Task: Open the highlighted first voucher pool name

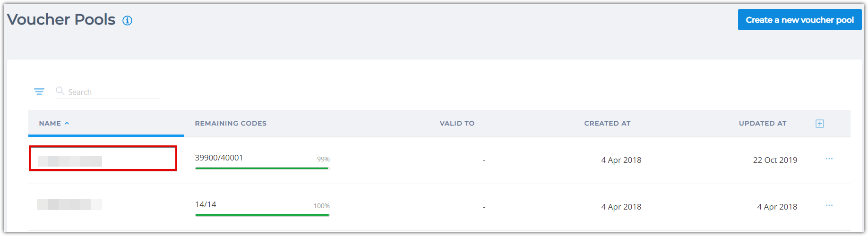Action: pyautogui.click(x=70, y=161)
